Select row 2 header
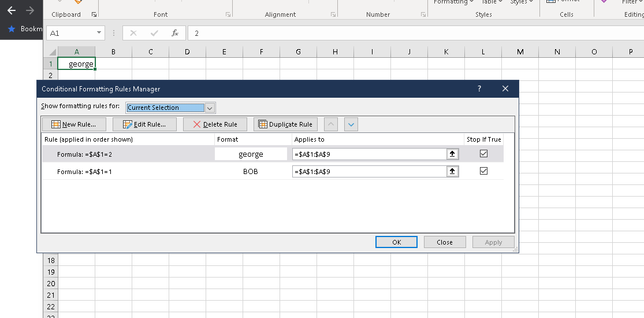Image resolution: width=644 pixels, height=318 pixels. [x=51, y=75]
